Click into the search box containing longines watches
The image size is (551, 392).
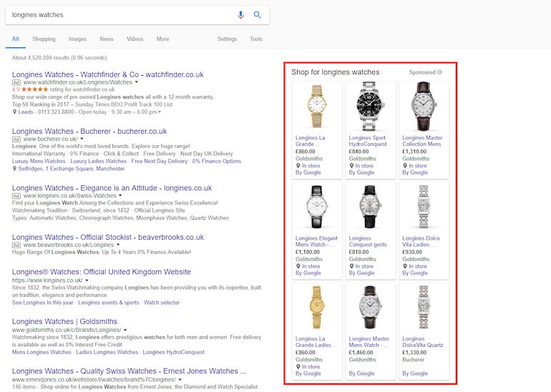(122, 14)
